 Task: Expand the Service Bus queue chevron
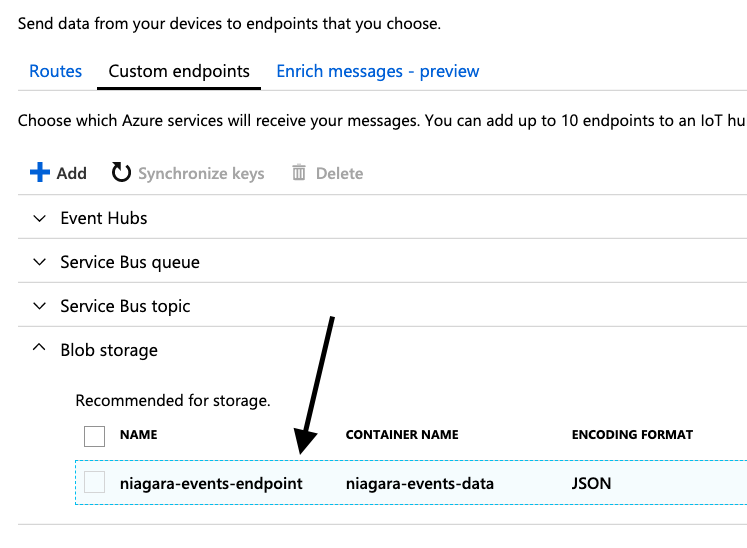39,262
